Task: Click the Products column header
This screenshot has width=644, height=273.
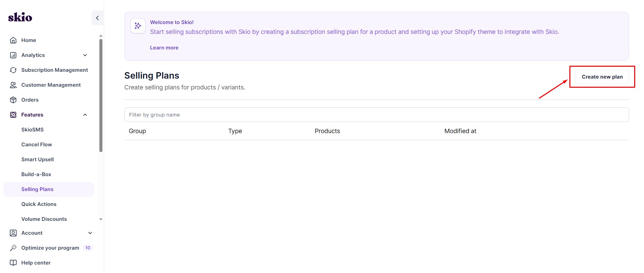Action: point(327,131)
